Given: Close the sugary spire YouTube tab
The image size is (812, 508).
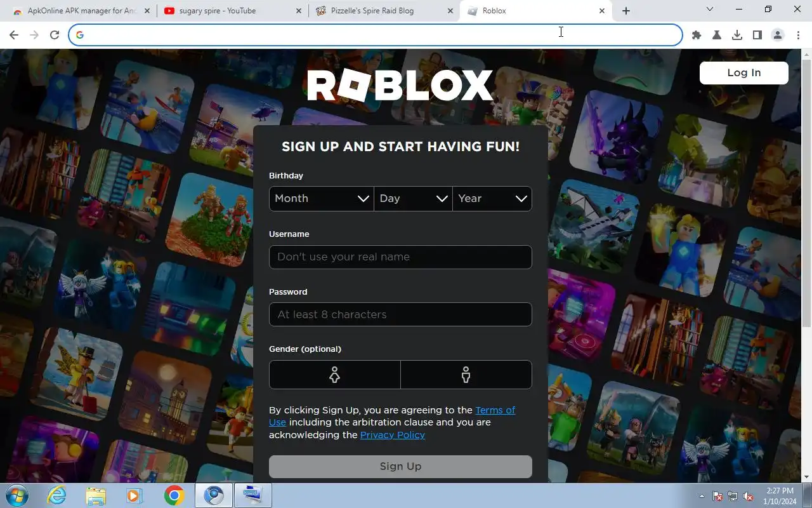Looking at the screenshot, I should point(298,11).
